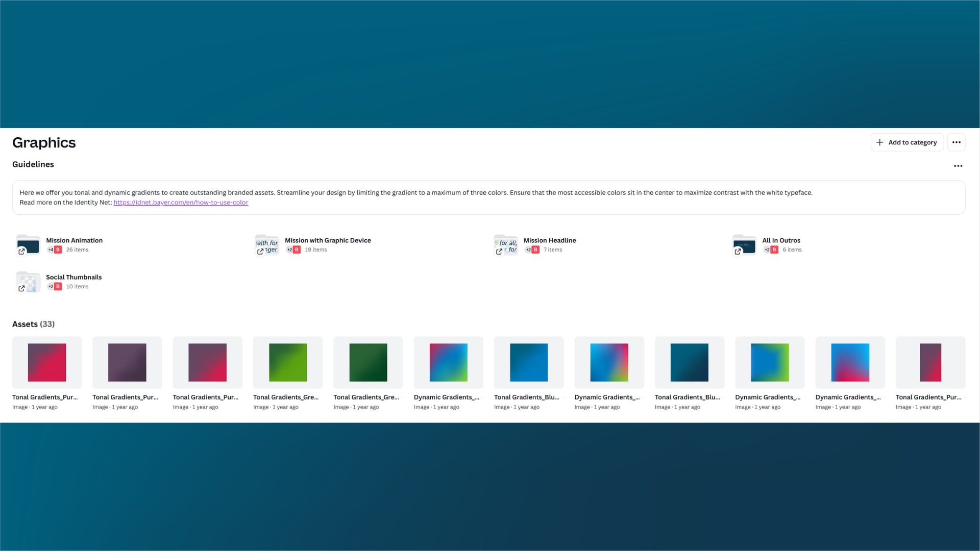Click the red B badge under Mission Animation
This screenshot has height=551, width=980.
click(58, 250)
